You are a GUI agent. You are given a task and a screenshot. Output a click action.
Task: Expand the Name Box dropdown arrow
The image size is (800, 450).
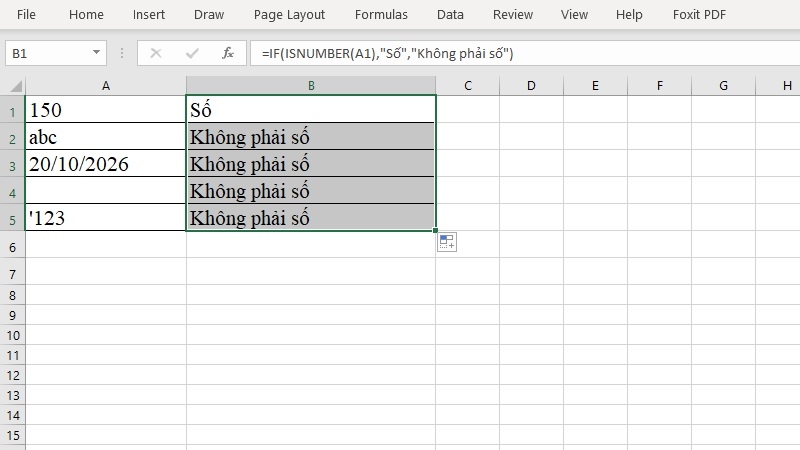(x=96, y=53)
